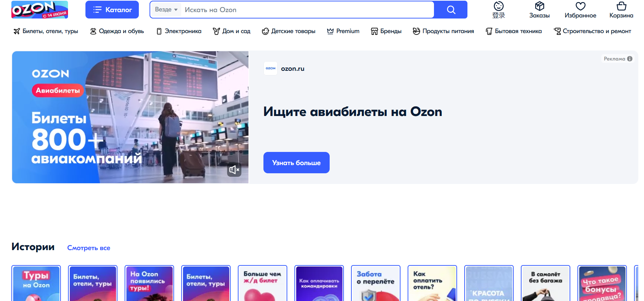Browse Продукты питания category
This screenshot has height=301, width=644.
[x=448, y=31]
